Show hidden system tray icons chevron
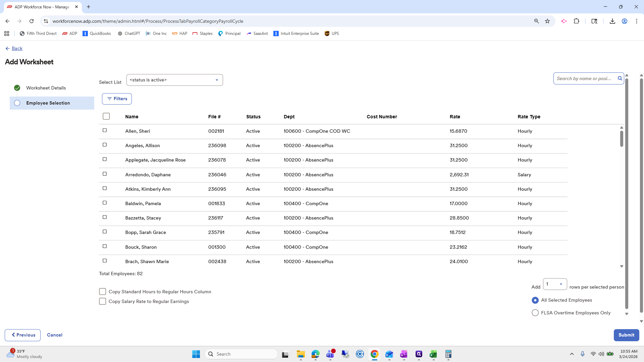 click(572, 354)
